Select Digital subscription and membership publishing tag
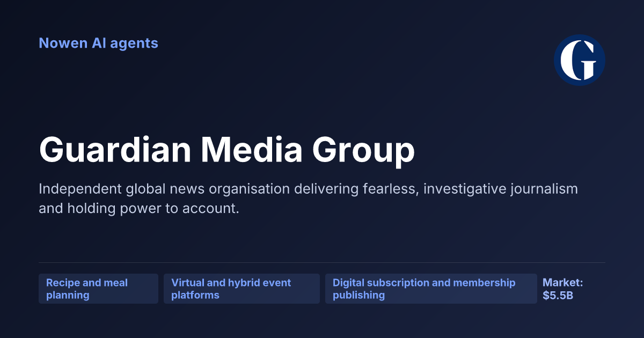This screenshot has height=338, width=644. coord(431,289)
